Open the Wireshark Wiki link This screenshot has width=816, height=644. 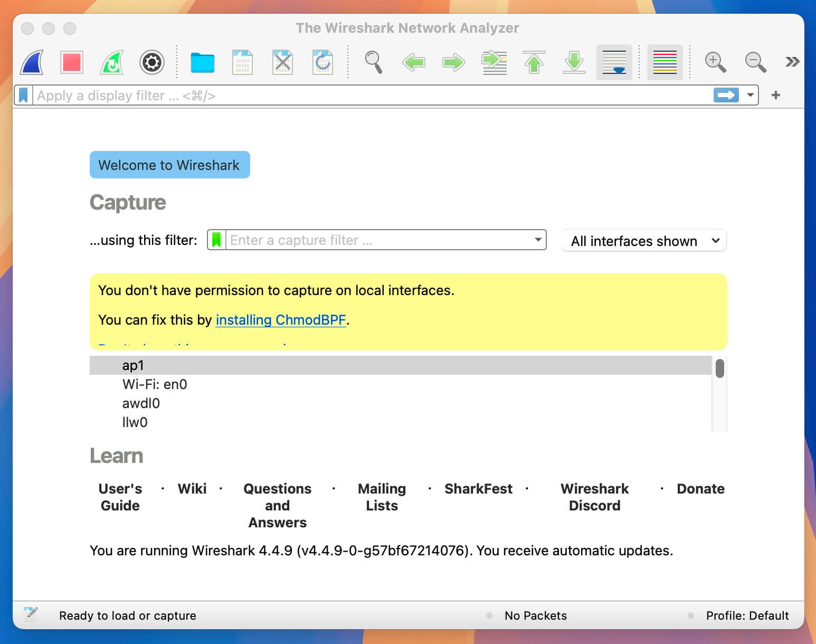click(192, 489)
